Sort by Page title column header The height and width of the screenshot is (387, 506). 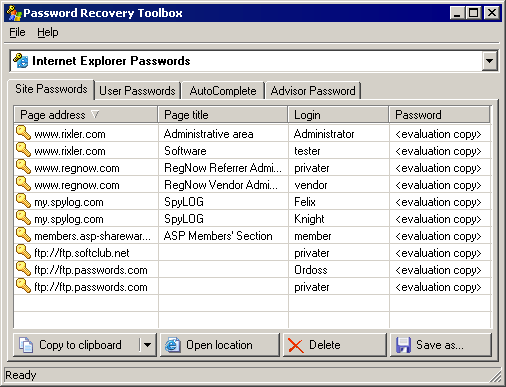tap(223, 115)
